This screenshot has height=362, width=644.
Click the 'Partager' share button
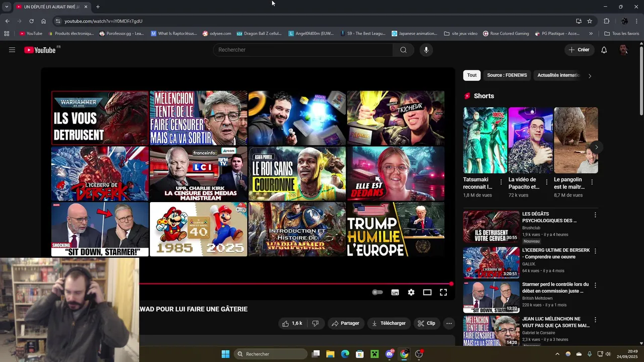pyautogui.click(x=345, y=323)
